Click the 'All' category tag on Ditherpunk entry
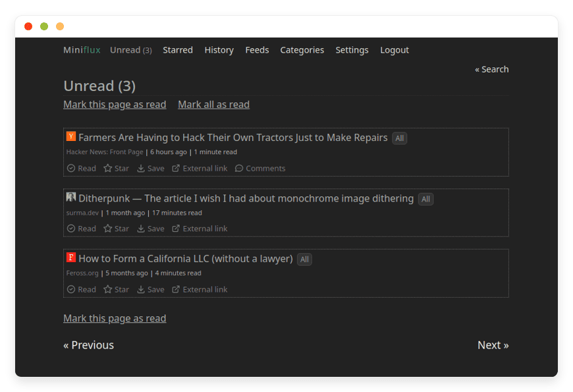This screenshot has height=392, width=573. tap(425, 199)
